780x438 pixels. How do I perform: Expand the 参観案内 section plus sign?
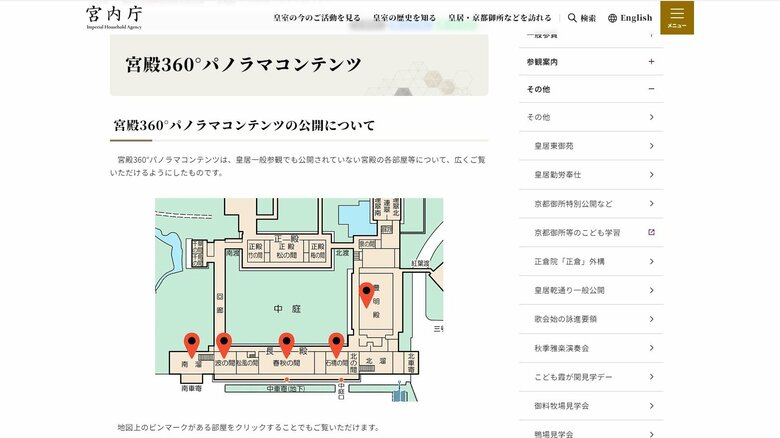pyautogui.click(x=651, y=62)
